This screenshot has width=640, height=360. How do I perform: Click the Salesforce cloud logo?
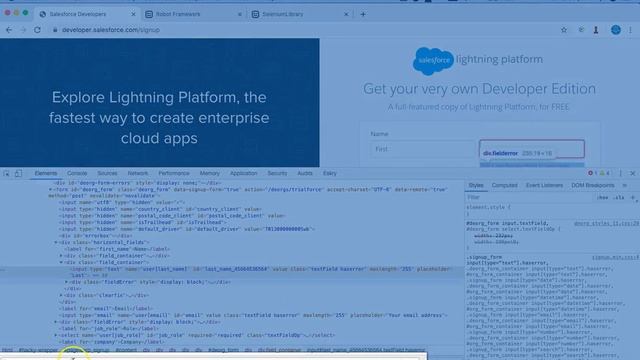tap(433, 61)
